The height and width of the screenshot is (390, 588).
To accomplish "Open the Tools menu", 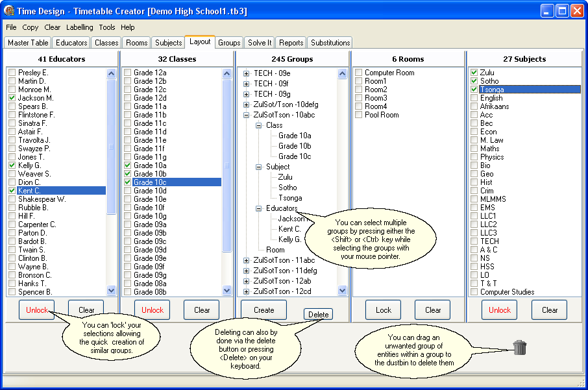I will coord(107,27).
